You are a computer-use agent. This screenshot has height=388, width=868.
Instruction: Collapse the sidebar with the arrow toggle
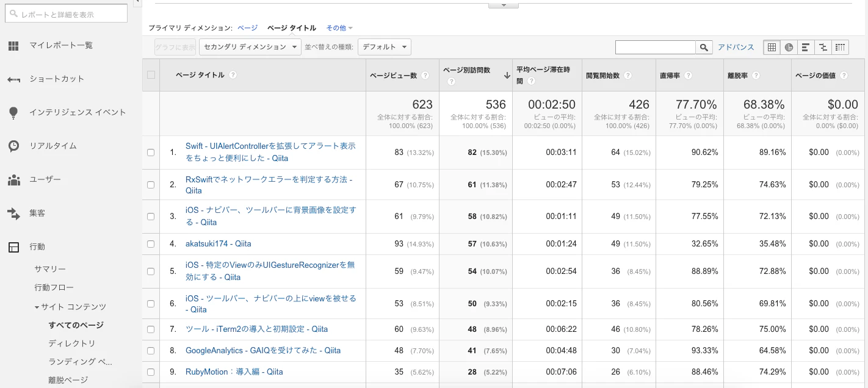pyautogui.click(x=138, y=2)
